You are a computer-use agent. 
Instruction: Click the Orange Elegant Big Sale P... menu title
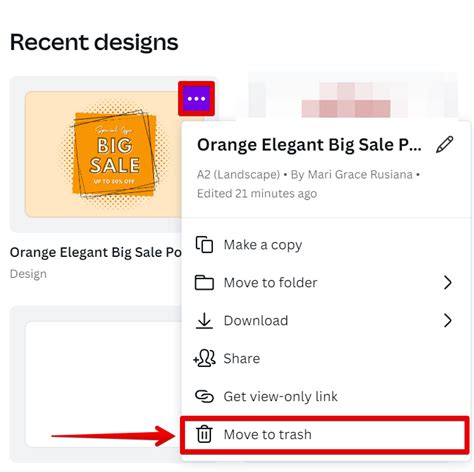309,145
